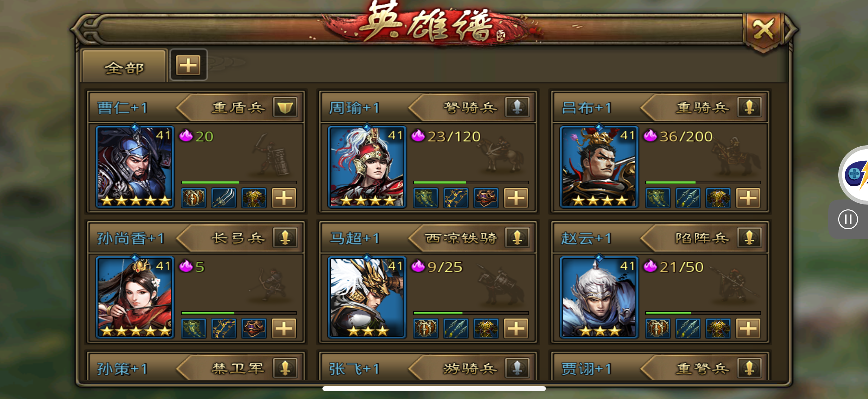This screenshot has width=868, height=399.
Task: Expand the 陷阵兵 troop type selector
Action: (x=701, y=238)
